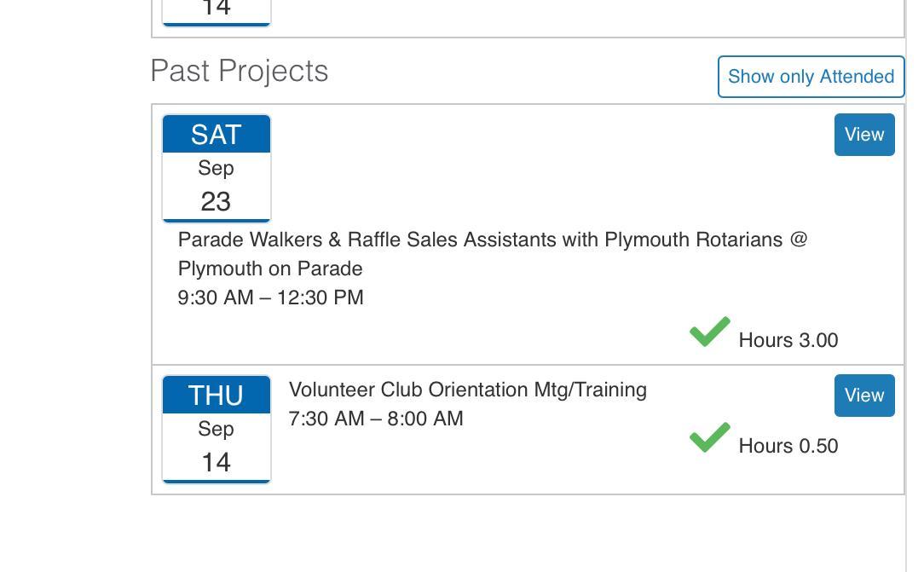924x572 pixels.
Task: Click the Sep month label on the Thursday tile
Action: click(217, 429)
